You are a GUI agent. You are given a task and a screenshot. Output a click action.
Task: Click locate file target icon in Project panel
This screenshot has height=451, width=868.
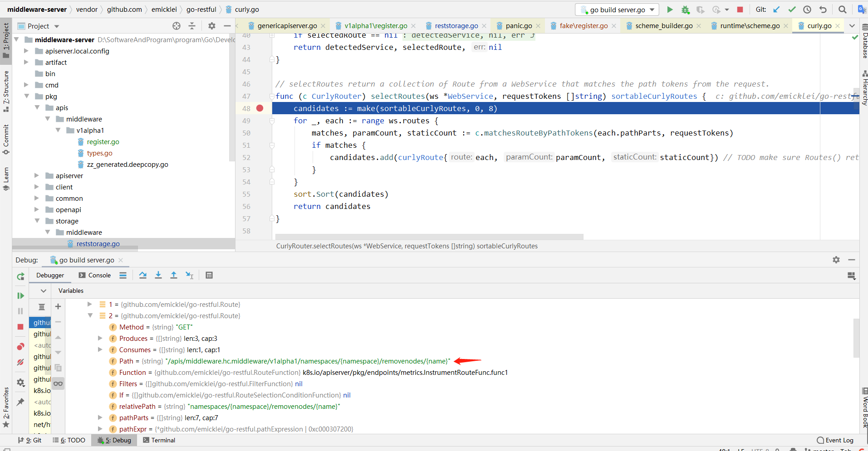pyautogui.click(x=177, y=26)
